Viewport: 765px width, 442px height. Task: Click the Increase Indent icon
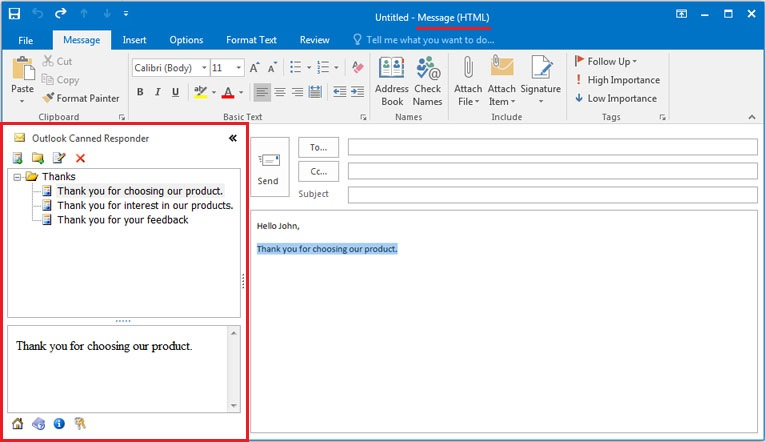pyautogui.click(x=358, y=92)
